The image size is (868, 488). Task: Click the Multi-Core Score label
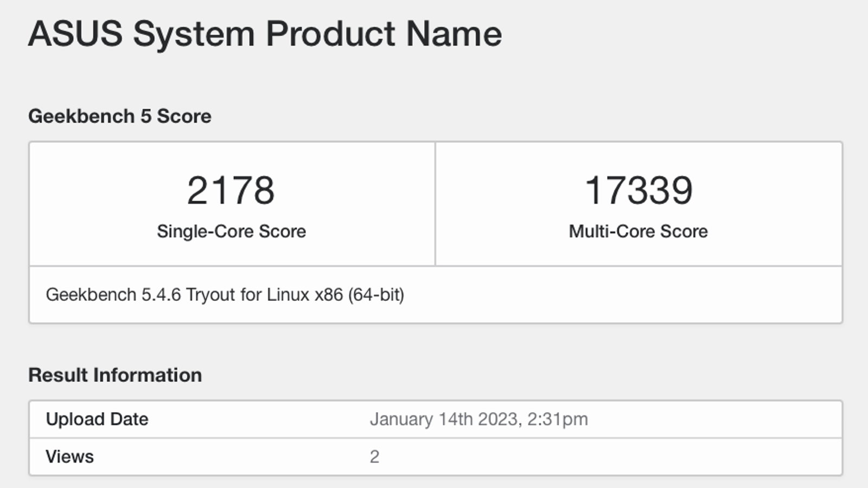tap(638, 232)
